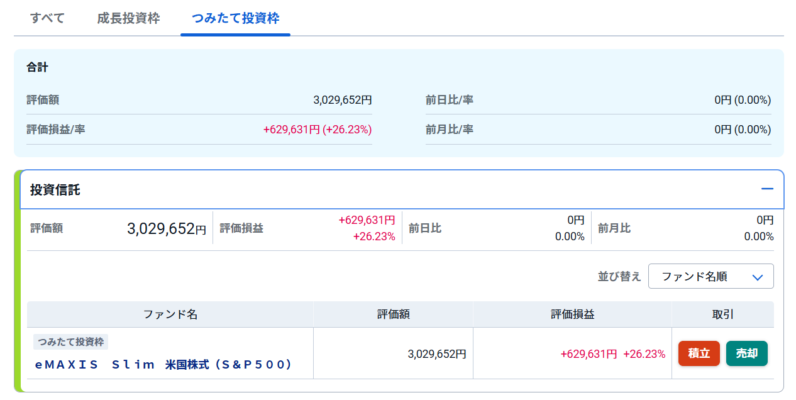
Task: Collapse the 投資信託 section with minus icon
Action: pos(767,189)
